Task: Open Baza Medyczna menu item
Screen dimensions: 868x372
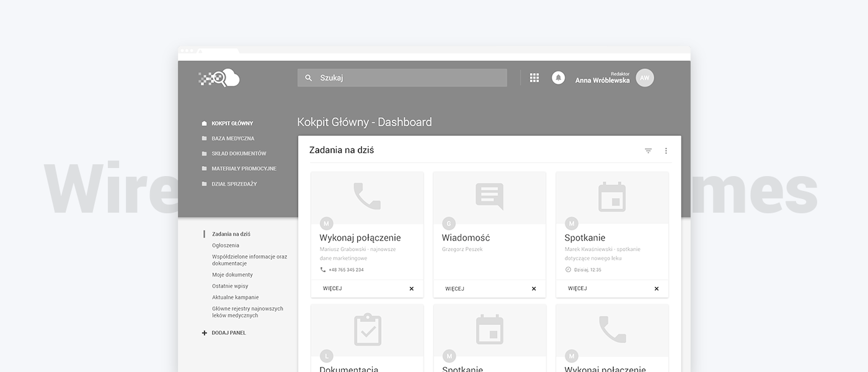Action: pyautogui.click(x=233, y=138)
